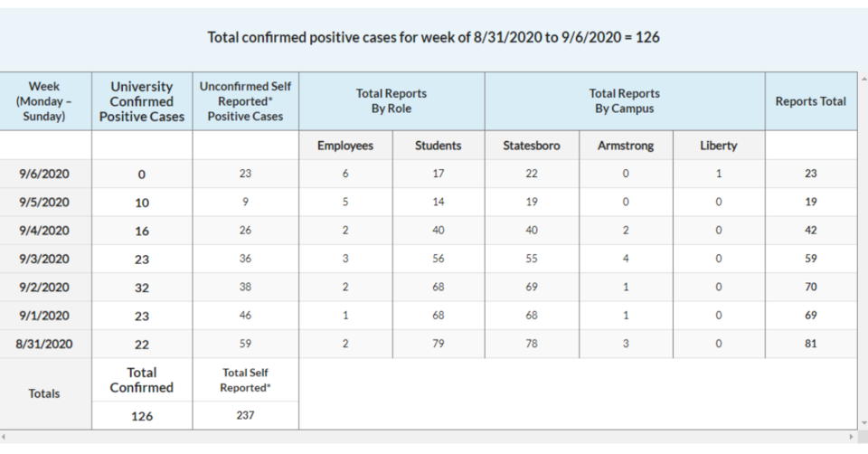Image resolution: width=868 pixels, height=454 pixels.
Task: Click the University Confirmed Positive Cases header
Action: click(142, 101)
